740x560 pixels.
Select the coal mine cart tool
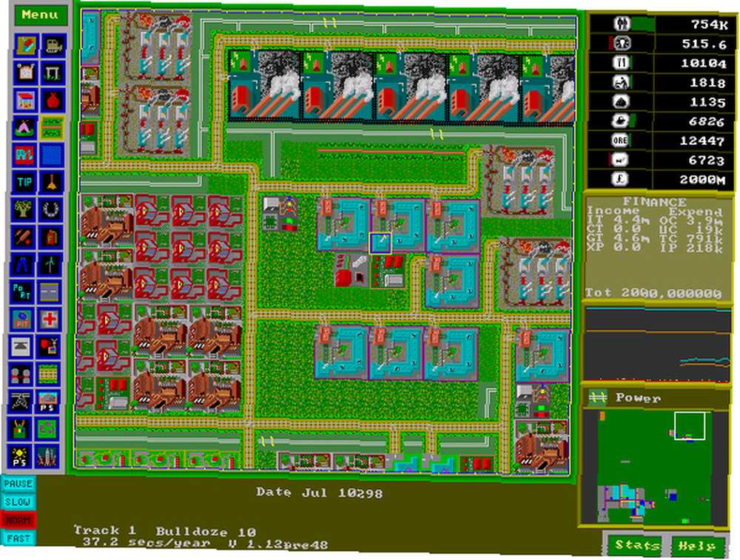(21, 374)
